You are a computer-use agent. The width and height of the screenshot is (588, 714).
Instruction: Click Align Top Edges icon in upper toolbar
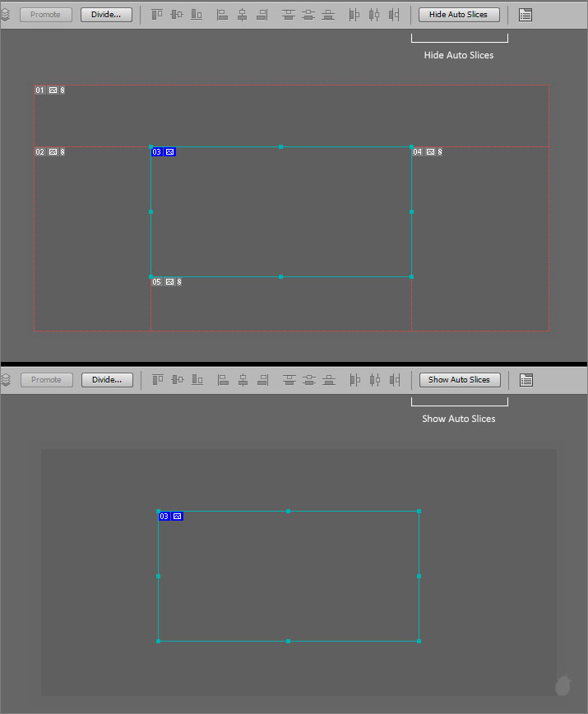point(157,15)
